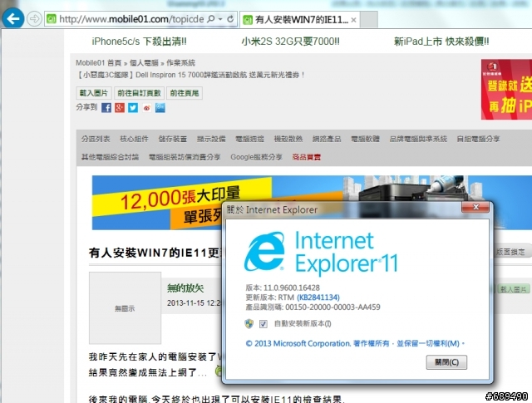Refresh the page with reload icon
This screenshot has width=532, height=403.
click(x=230, y=19)
